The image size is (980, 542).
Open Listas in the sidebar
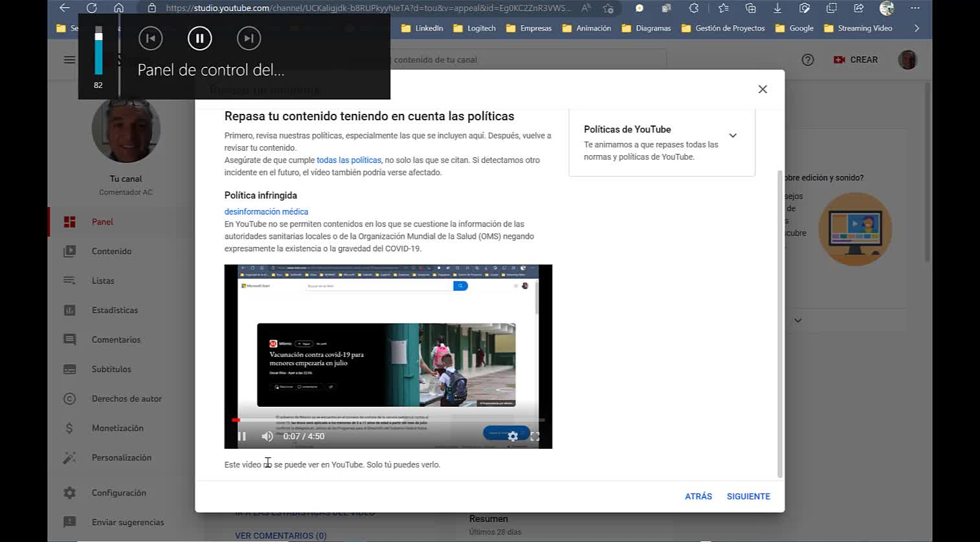(x=122, y=281)
